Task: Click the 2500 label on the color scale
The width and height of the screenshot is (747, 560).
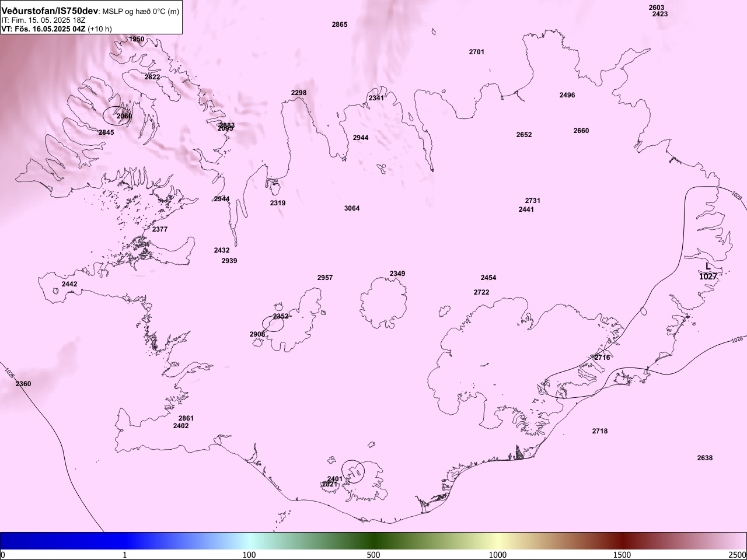Action: (x=738, y=554)
